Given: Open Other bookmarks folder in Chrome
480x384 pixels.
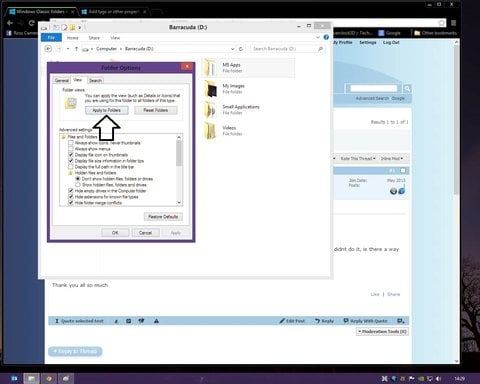Looking at the screenshot, I should pos(435,33).
